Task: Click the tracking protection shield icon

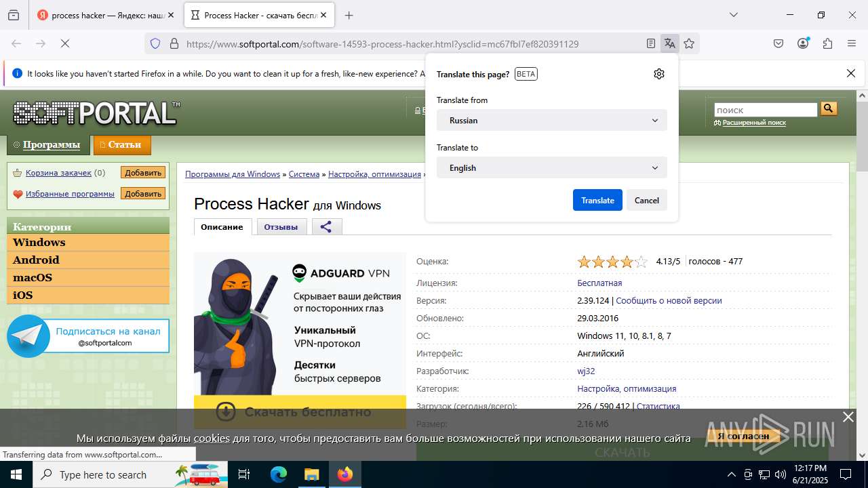Action: (x=155, y=43)
